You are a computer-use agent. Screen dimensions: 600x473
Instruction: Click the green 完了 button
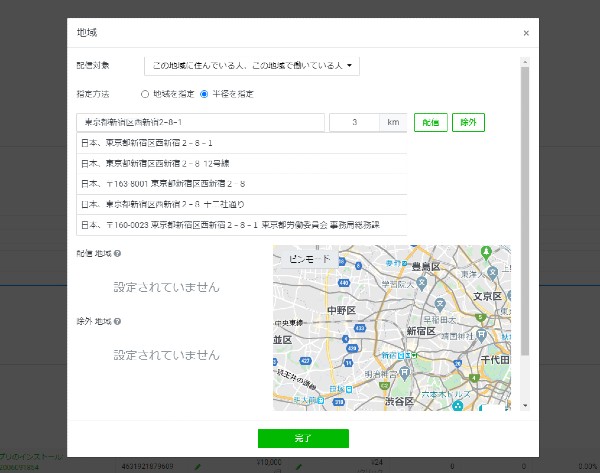click(x=303, y=438)
